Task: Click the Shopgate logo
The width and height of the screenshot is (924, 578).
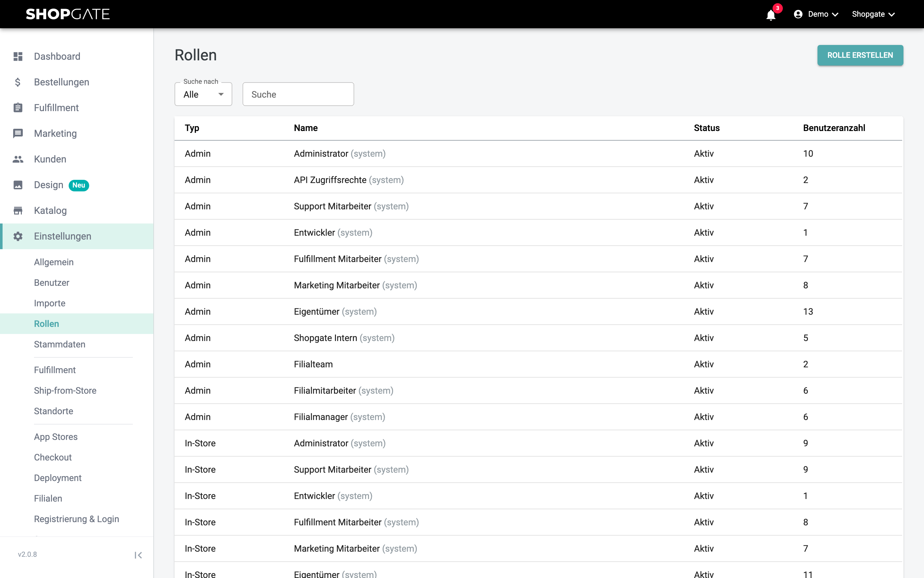Action: 68,14
